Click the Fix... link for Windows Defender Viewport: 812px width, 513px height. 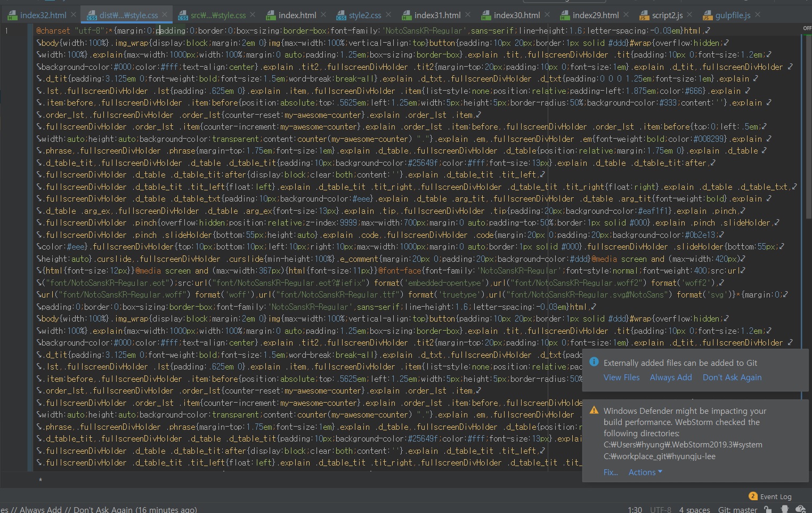(x=611, y=472)
